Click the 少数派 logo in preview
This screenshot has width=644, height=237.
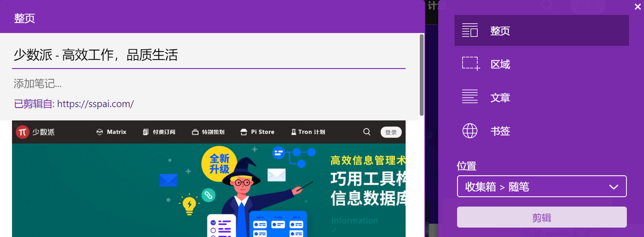coord(35,132)
